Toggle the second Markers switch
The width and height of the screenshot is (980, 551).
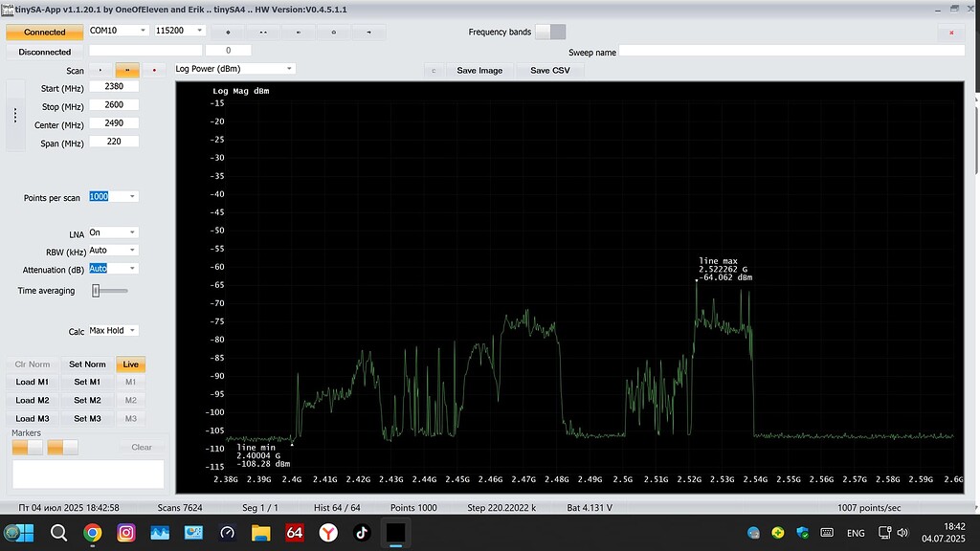click(62, 448)
